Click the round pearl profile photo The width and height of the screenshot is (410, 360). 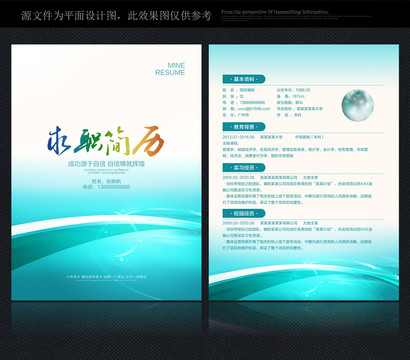[x=358, y=105]
